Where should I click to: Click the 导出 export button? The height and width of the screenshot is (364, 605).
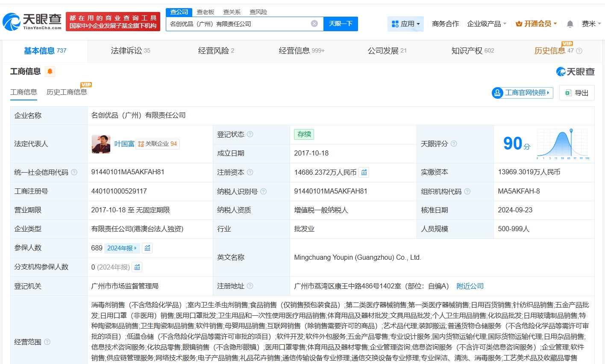tap(577, 93)
